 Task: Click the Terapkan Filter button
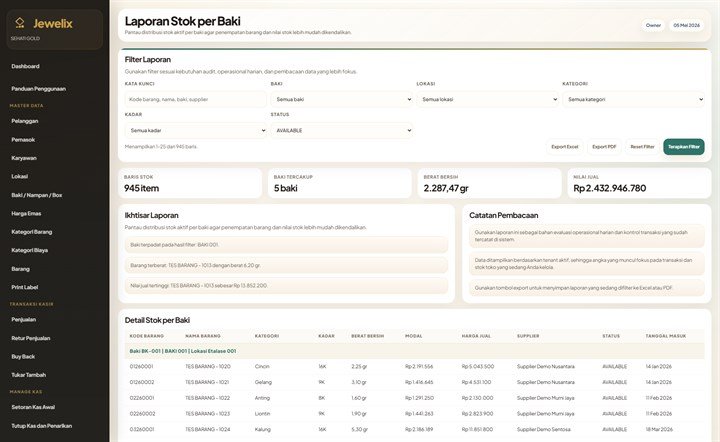point(684,147)
